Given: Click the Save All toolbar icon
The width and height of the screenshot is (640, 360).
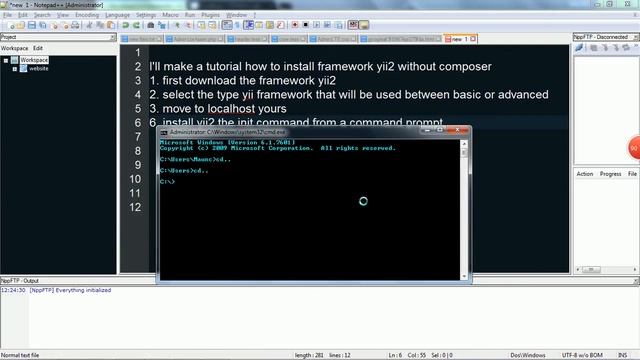Looking at the screenshot, I should [x=42, y=25].
